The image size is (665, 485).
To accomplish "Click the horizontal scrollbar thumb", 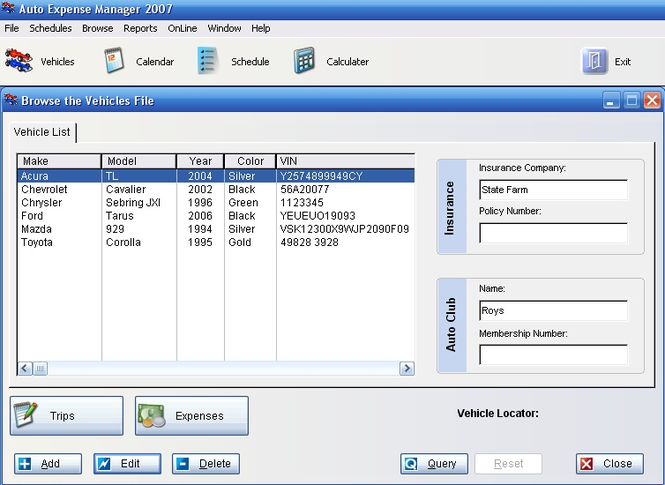I will (x=40, y=368).
